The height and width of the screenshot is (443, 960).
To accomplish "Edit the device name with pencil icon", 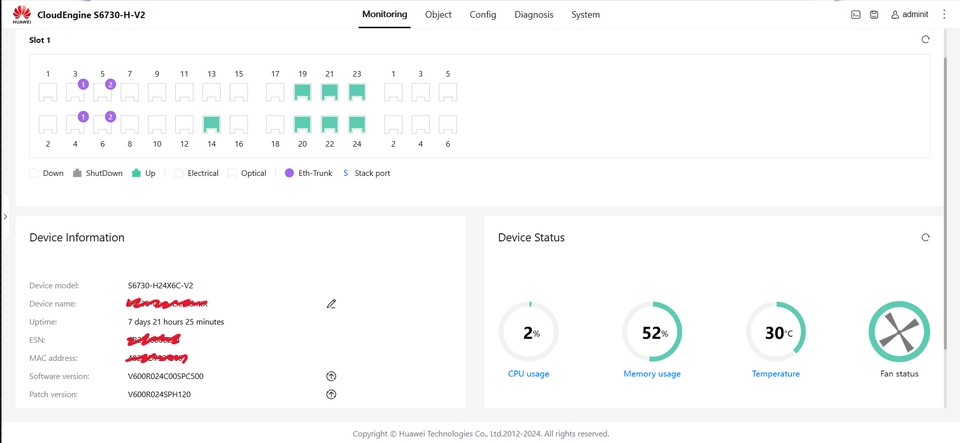I will [x=331, y=303].
